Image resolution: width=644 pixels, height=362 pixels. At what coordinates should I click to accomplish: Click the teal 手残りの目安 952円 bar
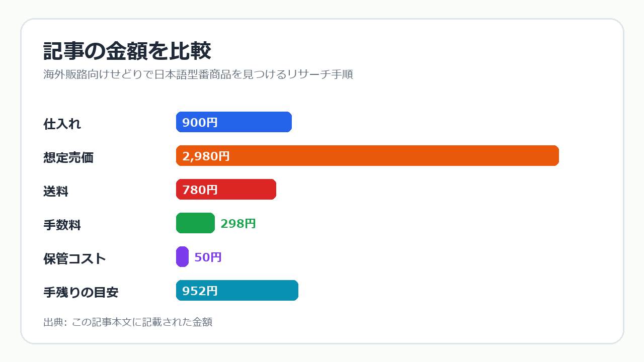pos(237,291)
